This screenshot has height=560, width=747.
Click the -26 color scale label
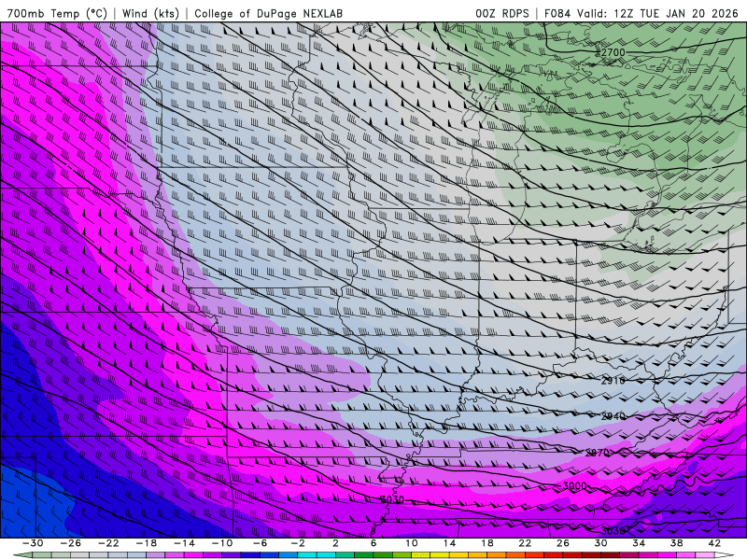click(71, 543)
